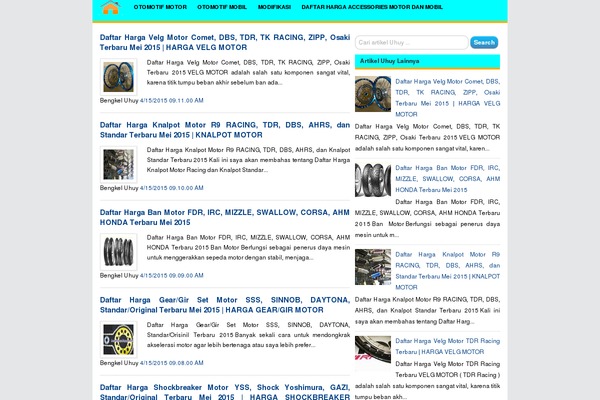Click sidebar knalpot exhaust thumbnail
The height and width of the screenshot is (400, 600).
coord(373,267)
